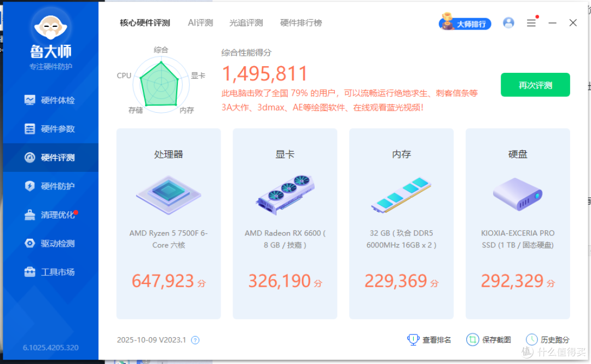Click the 工具市场 toolbox icon
Viewport: 591px width, 364px height.
30,271
